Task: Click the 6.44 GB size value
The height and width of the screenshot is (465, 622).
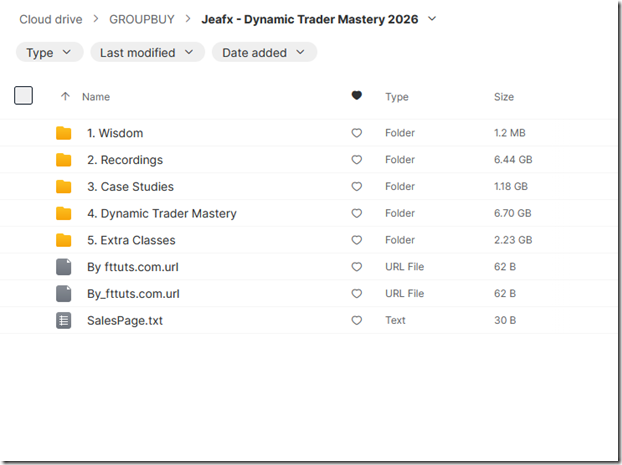Action: pyautogui.click(x=513, y=159)
